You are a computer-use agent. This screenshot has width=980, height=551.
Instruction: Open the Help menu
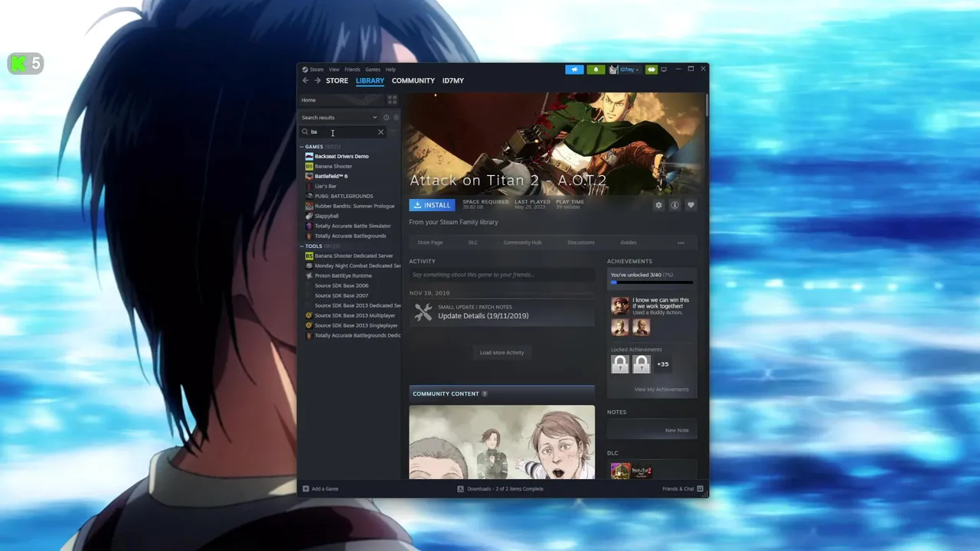390,70
